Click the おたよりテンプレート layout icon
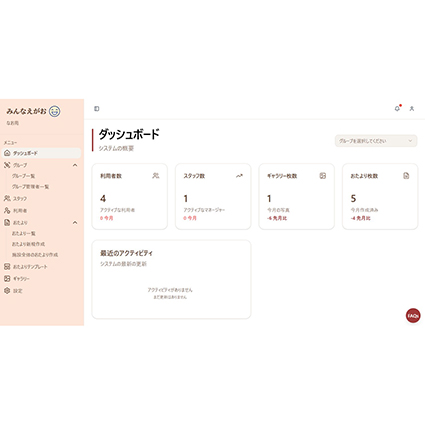 tap(7, 267)
